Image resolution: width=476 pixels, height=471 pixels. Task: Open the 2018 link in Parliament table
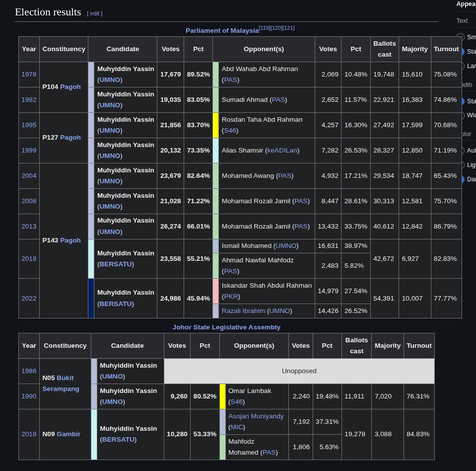coord(29,258)
